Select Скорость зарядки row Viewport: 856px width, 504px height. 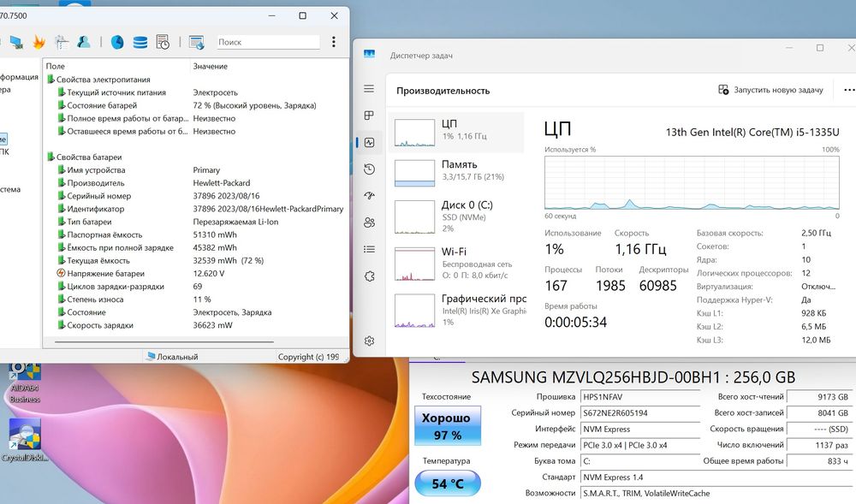coord(195,325)
